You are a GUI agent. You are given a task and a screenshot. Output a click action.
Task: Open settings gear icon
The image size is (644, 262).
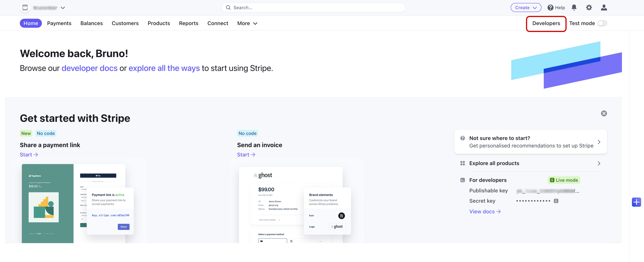pos(589,7)
